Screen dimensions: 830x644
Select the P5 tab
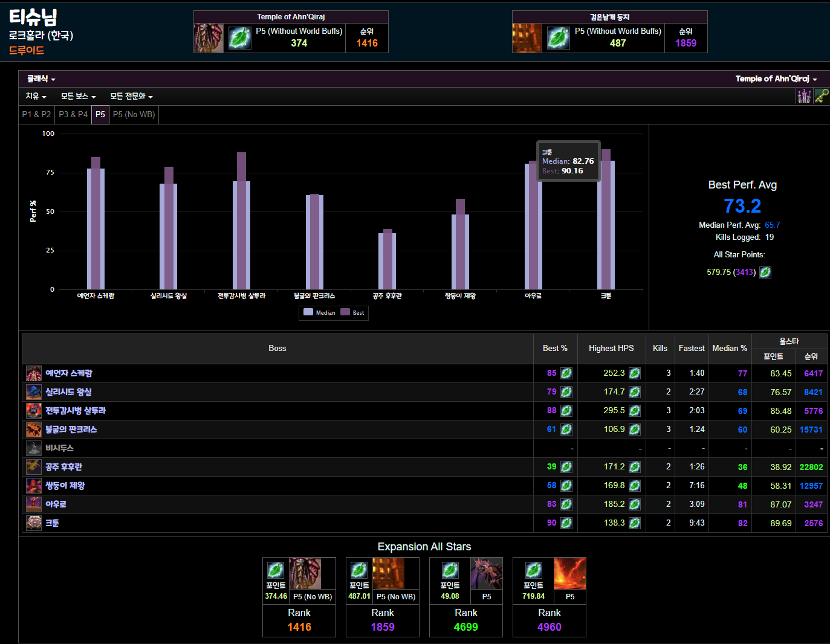(100, 114)
